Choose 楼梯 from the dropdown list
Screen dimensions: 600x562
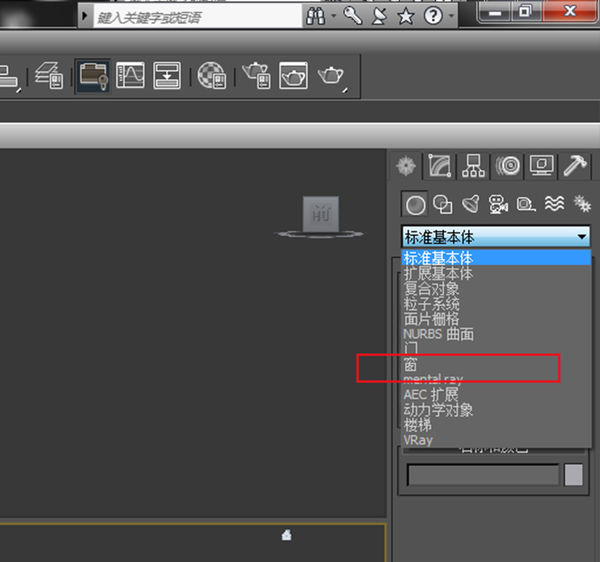pos(496,425)
